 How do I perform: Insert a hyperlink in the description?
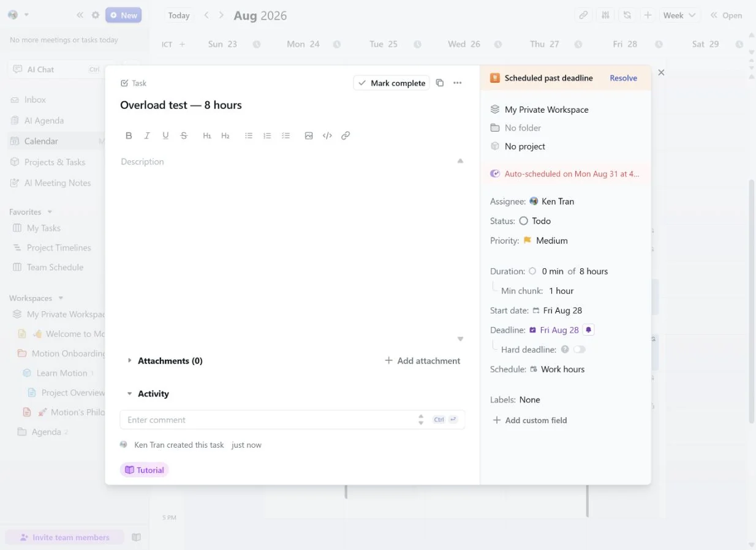point(346,135)
